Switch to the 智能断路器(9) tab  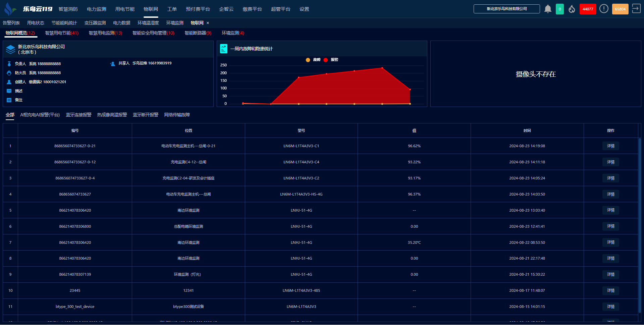tap(198, 33)
